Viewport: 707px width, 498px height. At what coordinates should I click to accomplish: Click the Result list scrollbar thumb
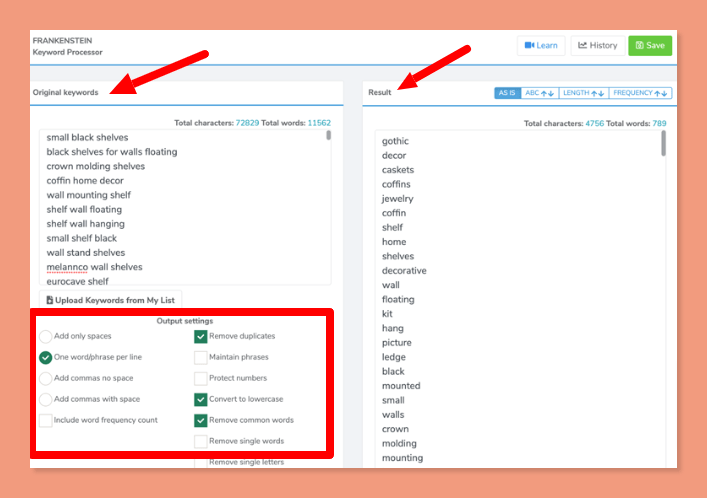(663, 143)
